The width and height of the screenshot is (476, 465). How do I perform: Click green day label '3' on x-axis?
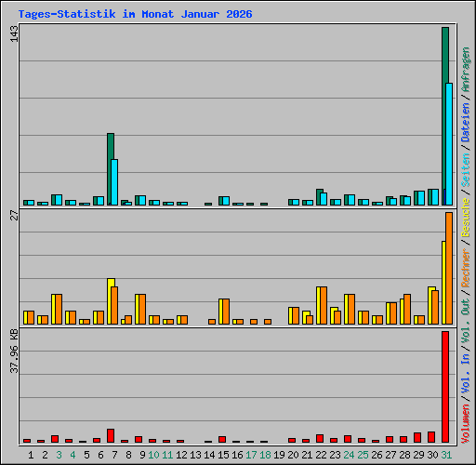coord(59,455)
